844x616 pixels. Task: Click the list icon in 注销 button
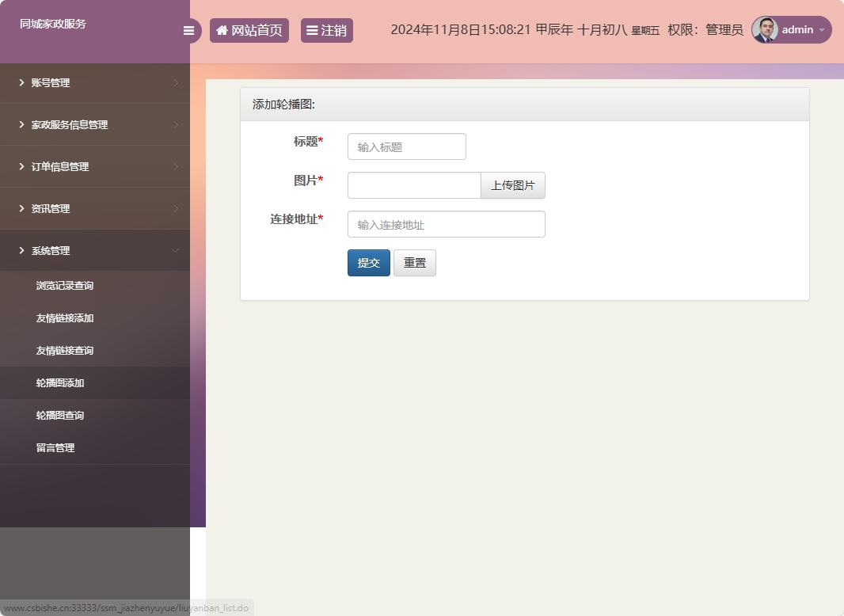312,31
